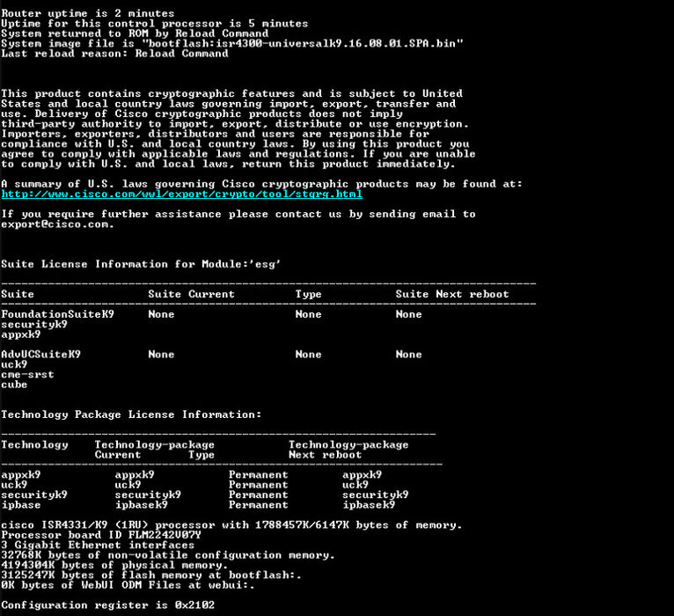Click the flash memory at bootflash line

(x=151, y=576)
